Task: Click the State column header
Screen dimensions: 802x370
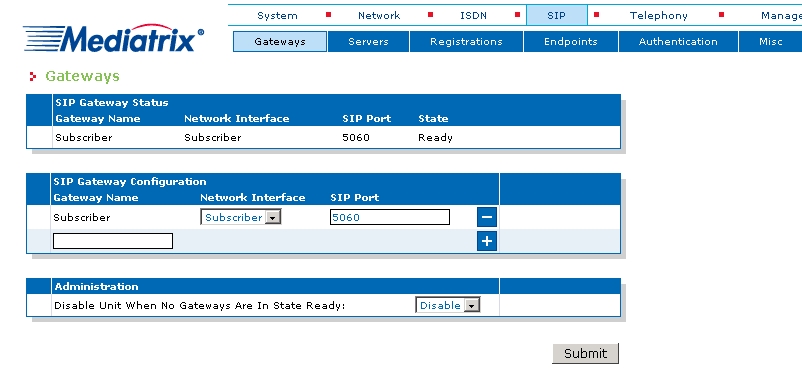Action: pyautogui.click(x=433, y=119)
